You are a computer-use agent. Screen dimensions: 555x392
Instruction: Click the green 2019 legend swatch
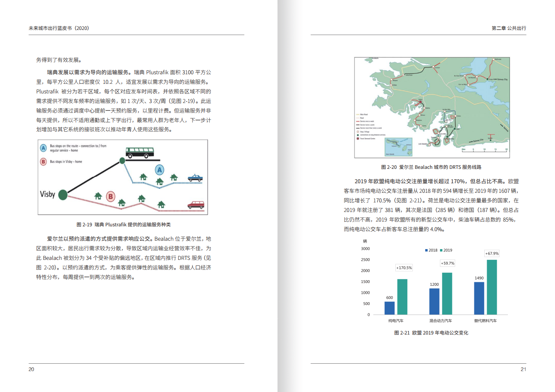(x=441, y=250)
